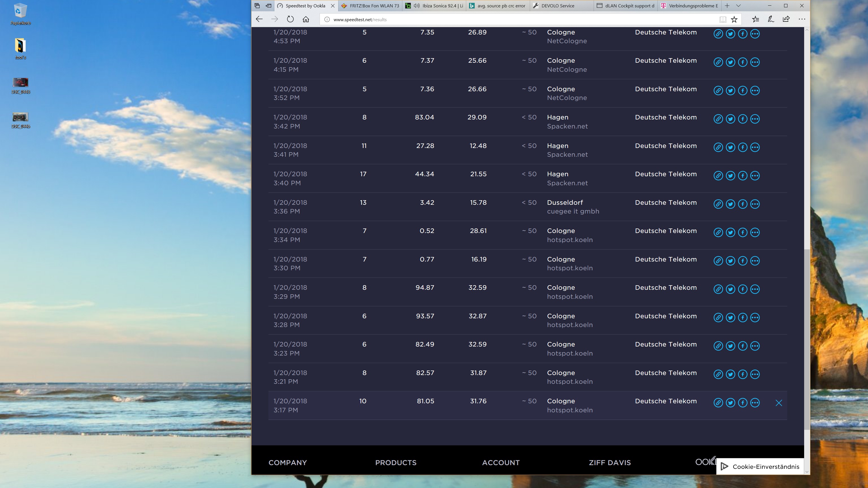868x488 pixels.
Task: Share this page from the toolbar
Action: pos(786,19)
